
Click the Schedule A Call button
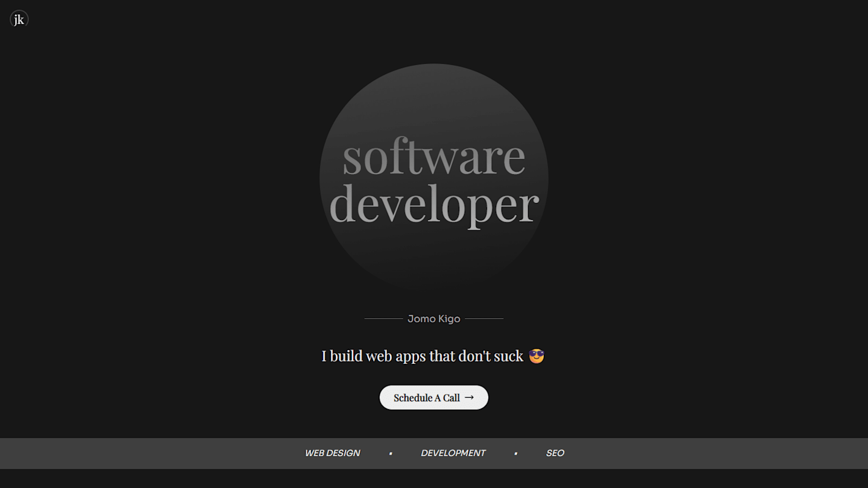[434, 398]
